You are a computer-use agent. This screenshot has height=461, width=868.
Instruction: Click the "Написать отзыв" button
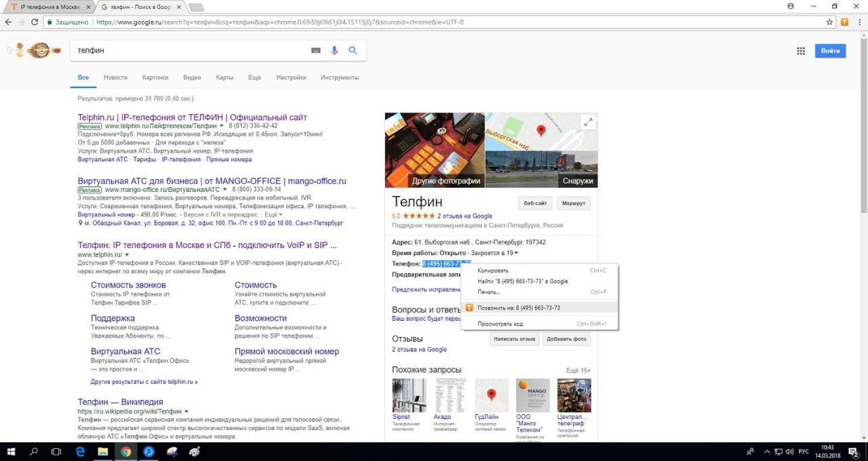point(514,339)
